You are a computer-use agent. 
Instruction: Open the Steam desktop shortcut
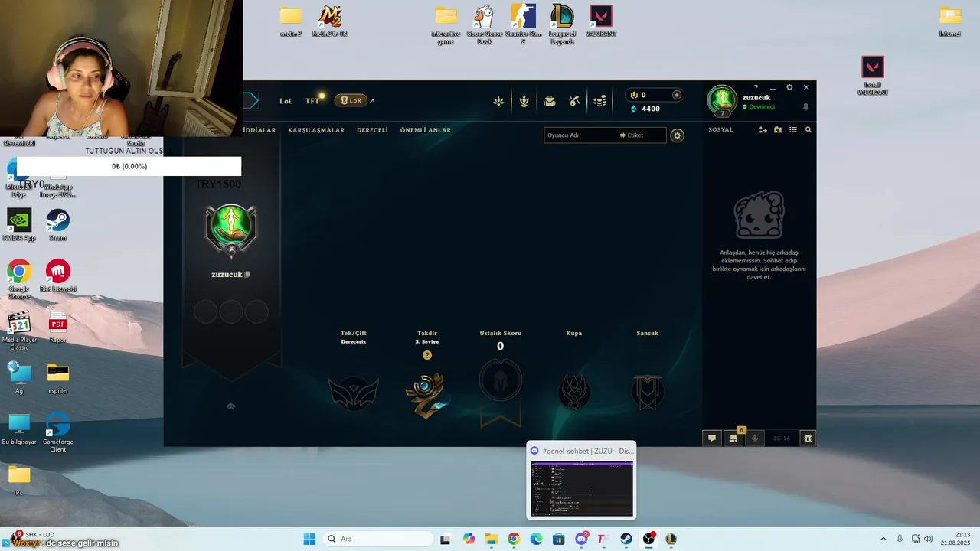pyautogui.click(x=58, y=225)
